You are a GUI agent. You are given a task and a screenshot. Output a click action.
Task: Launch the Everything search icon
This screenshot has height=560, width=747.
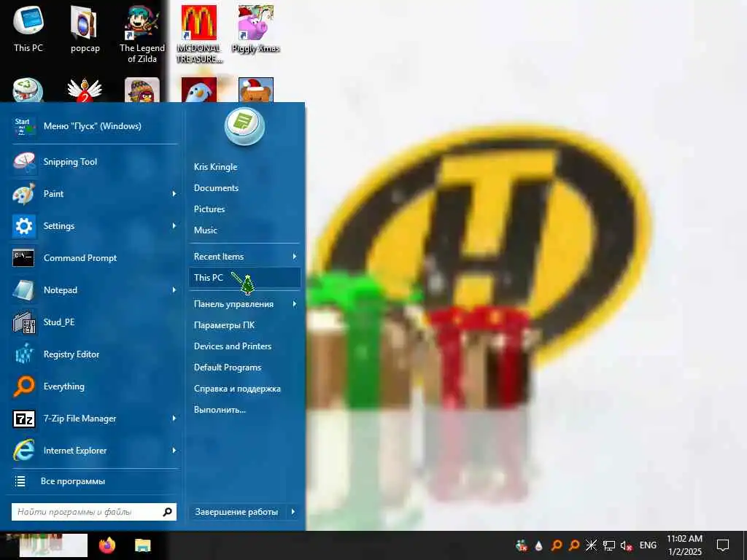point(24,386)
